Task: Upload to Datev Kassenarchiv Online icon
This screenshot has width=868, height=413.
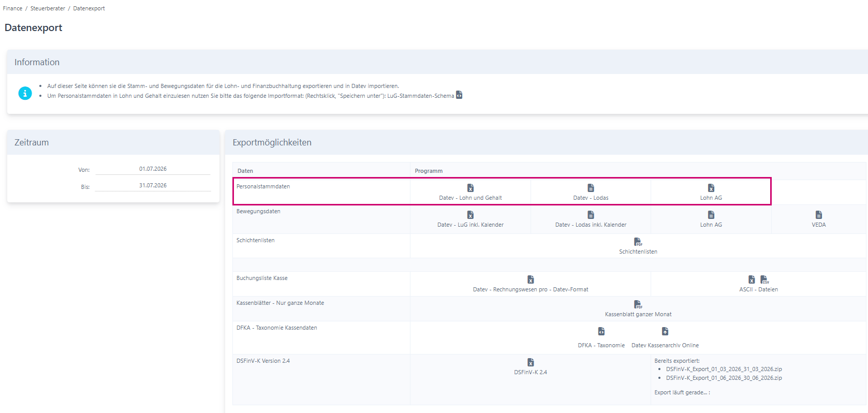Action: (x=665, y=331)
